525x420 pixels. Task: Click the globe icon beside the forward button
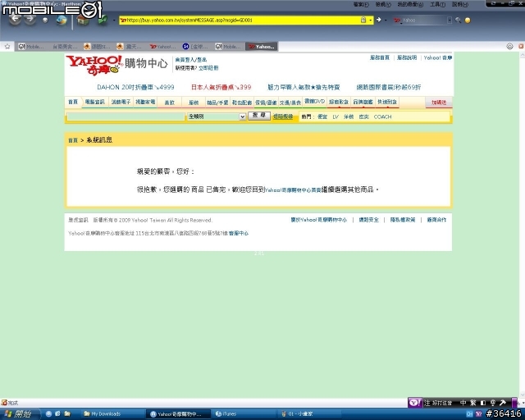[62, 20]
